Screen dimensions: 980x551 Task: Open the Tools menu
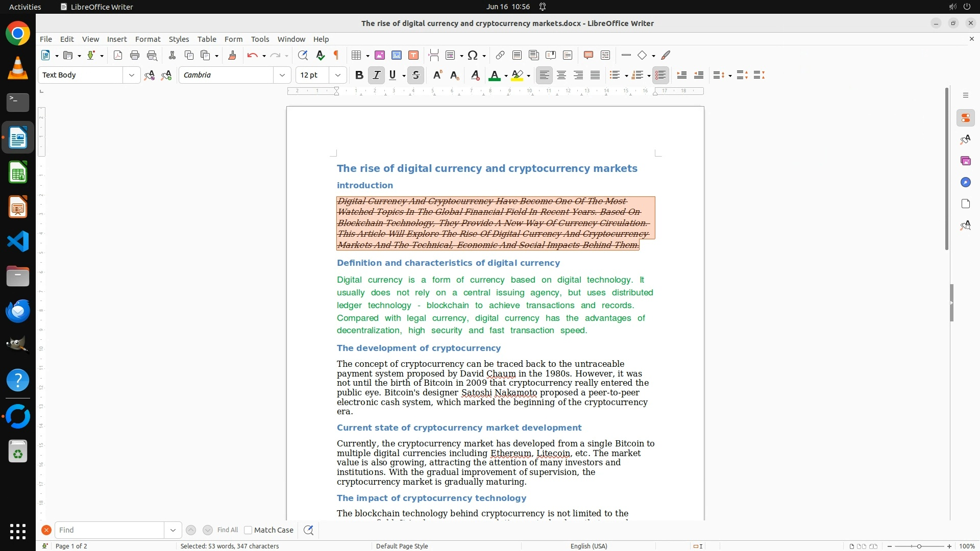260,39
